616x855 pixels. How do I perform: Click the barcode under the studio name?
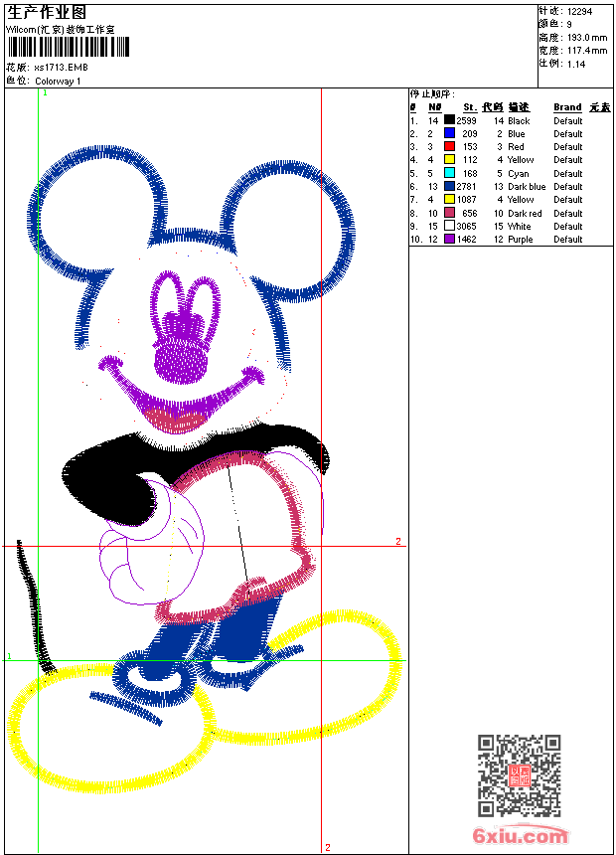coord(69,47)
